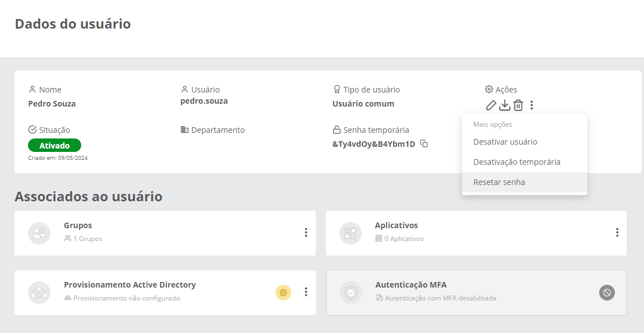Delete user with the trash icon

tap(519, 105)
